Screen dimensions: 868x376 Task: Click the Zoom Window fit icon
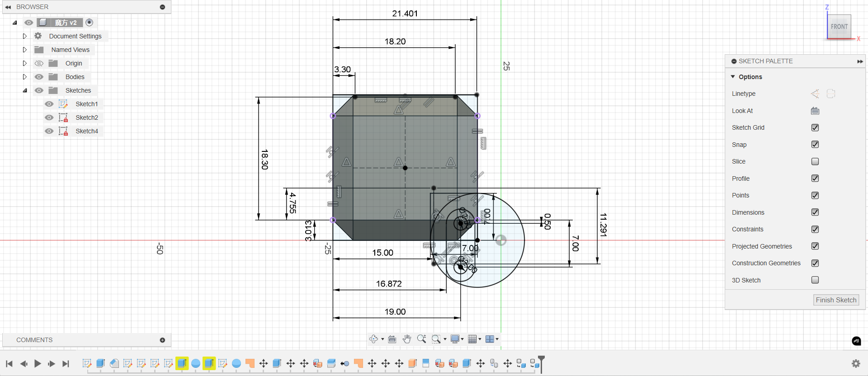[x=436, y=339]
